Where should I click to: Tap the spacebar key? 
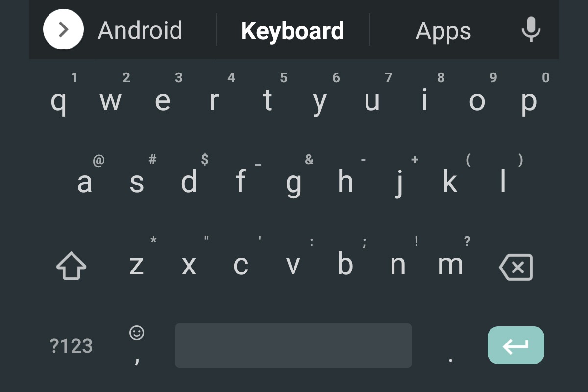click(x=294, y=345)
